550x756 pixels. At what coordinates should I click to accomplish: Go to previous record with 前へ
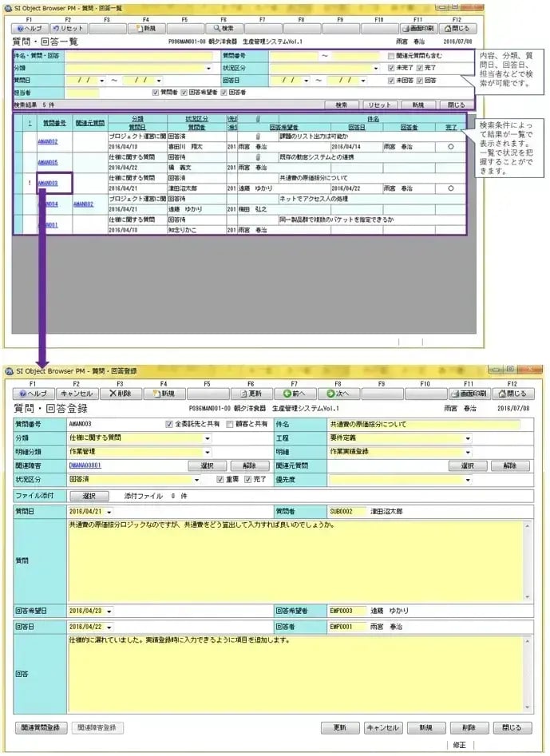pos(295,394)
